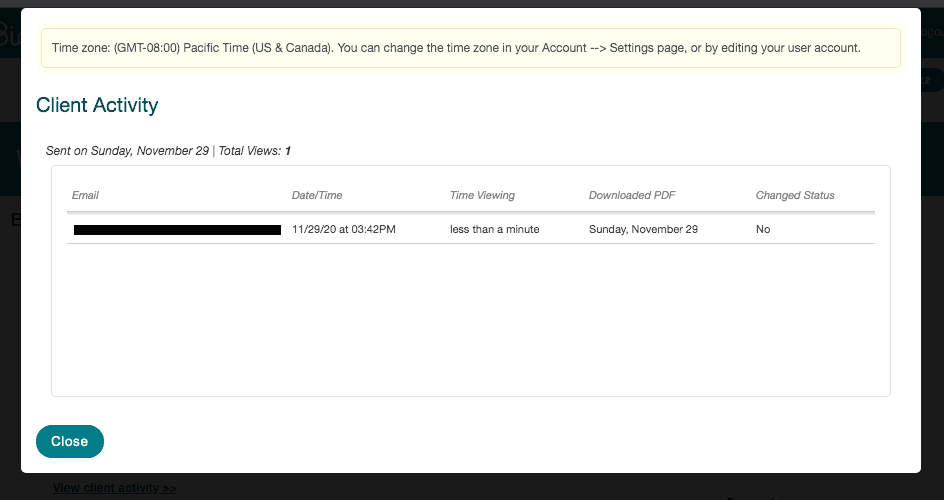
Task: Click empty area of the activity table
Action: (x=470, y=320)
